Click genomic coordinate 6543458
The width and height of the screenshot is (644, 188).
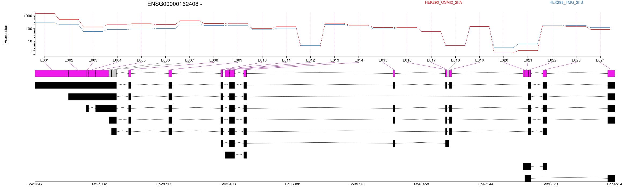tap(422, 184)
